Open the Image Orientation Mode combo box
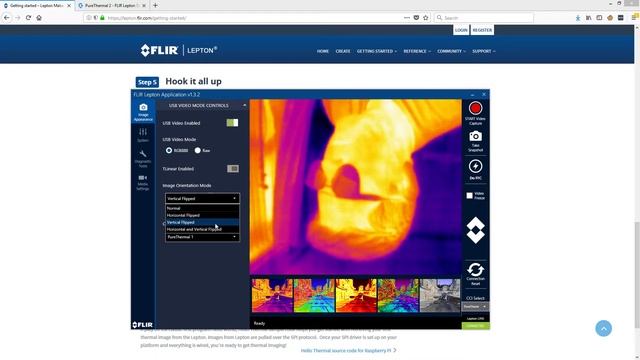Viewport: 640px width, 360px height. pos(202,198)
